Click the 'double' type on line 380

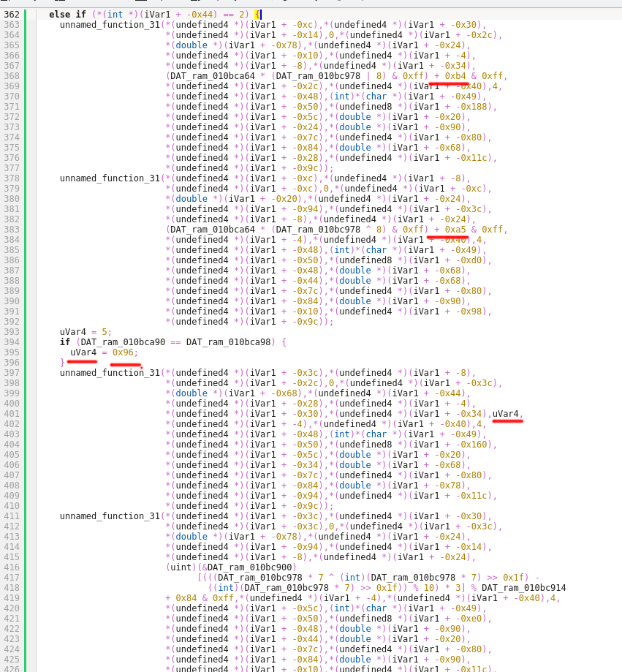tap(191, 198)
